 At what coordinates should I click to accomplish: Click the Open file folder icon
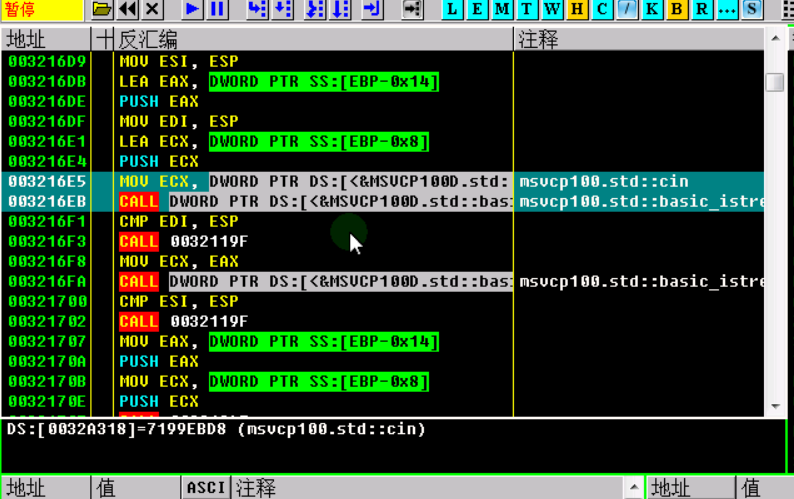[101, 10]
